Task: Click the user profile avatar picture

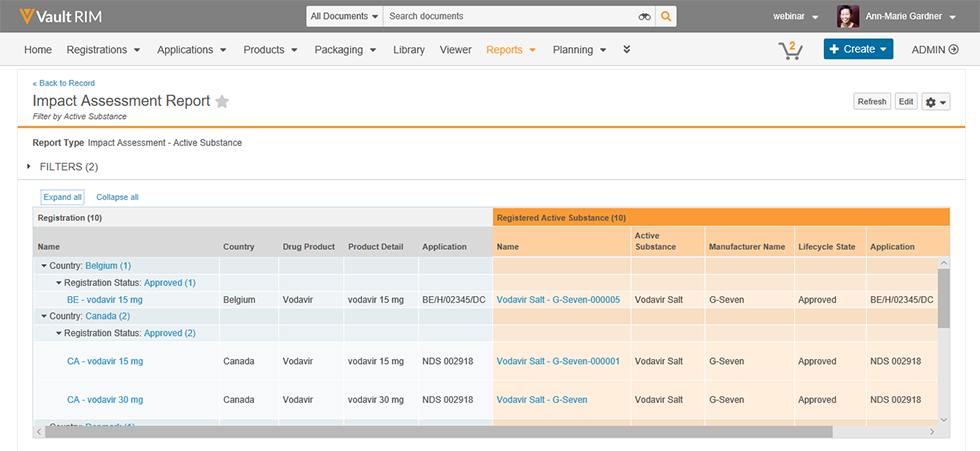Action: 848,17
